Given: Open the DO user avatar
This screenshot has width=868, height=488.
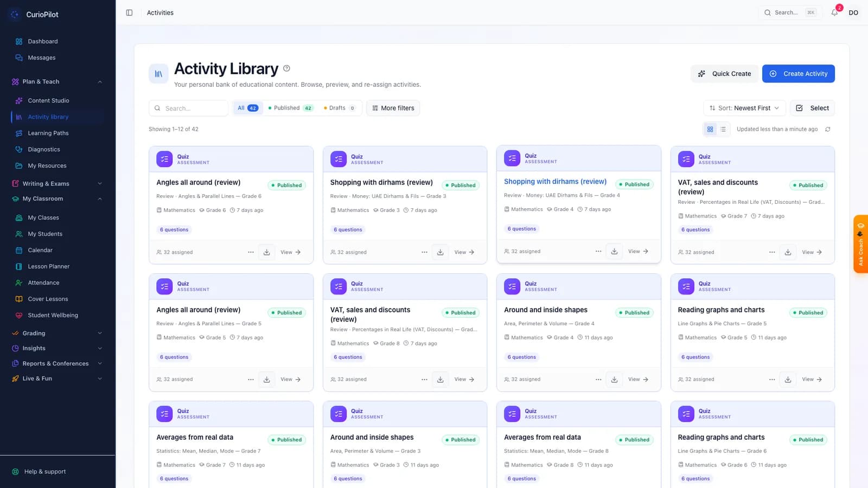Looking at the screenshot, I should (x=853, y=12).
